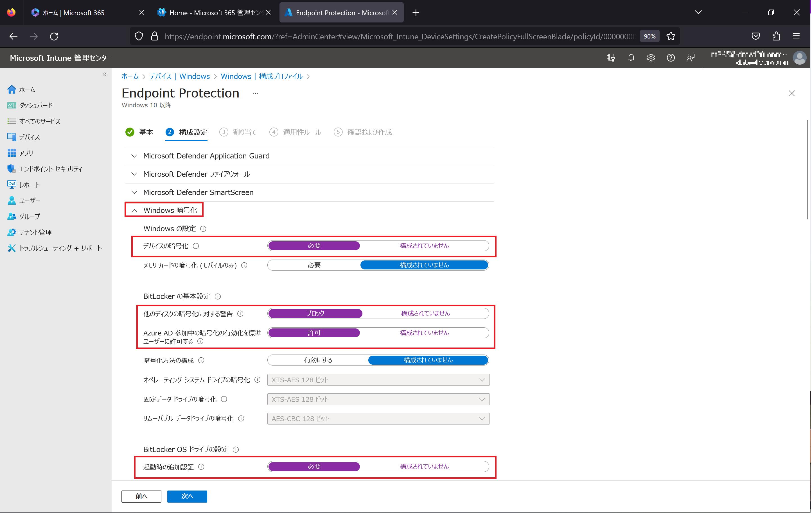Open the Intune help question mark icon
The image size is (812, 513).
click(671, 58)
